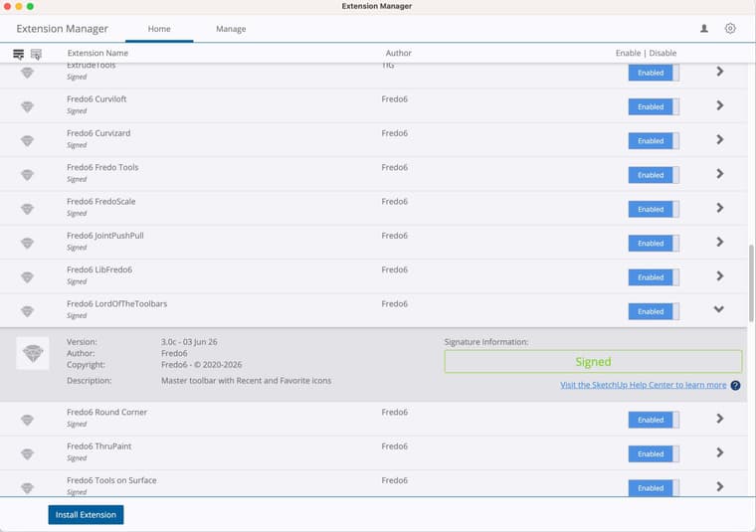
Task: Expand Fredo6 ThruPaint details chevron
Action: [720, 452]
